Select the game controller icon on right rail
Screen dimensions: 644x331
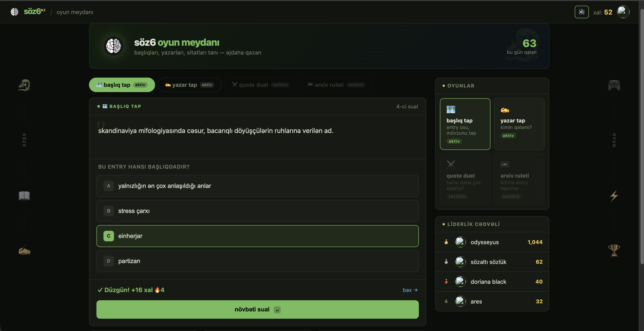coord(614,85)
